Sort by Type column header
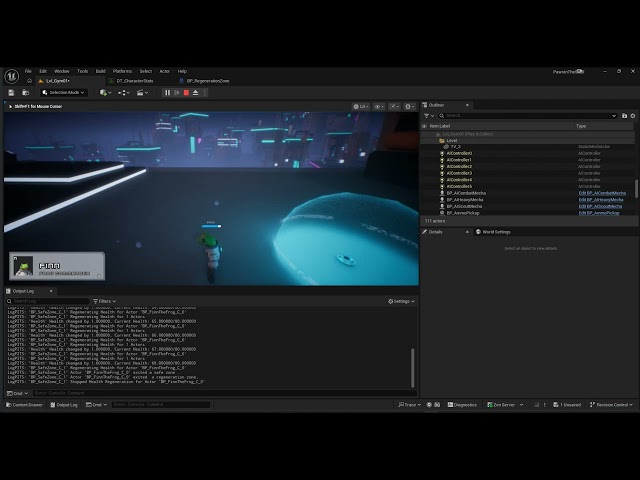Viewport: 640px width, 480px height. [x=581, y=126]
